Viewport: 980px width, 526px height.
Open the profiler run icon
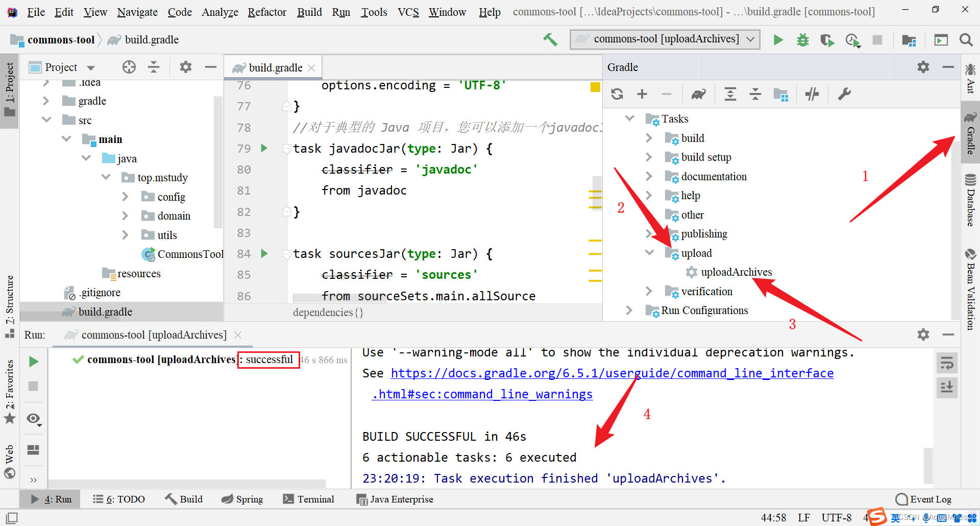pos(852,40)
